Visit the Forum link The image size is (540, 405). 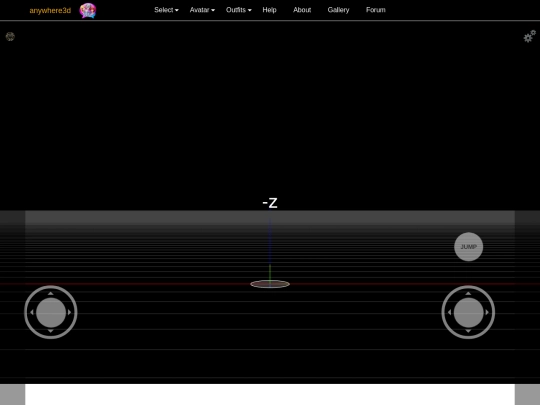pyautogui.click(x=376, y=10)
